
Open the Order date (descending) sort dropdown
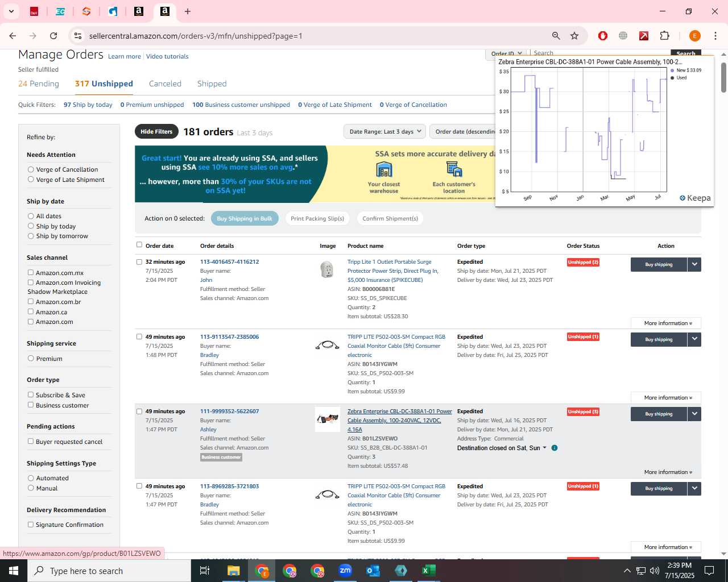(x=462, y=131)
